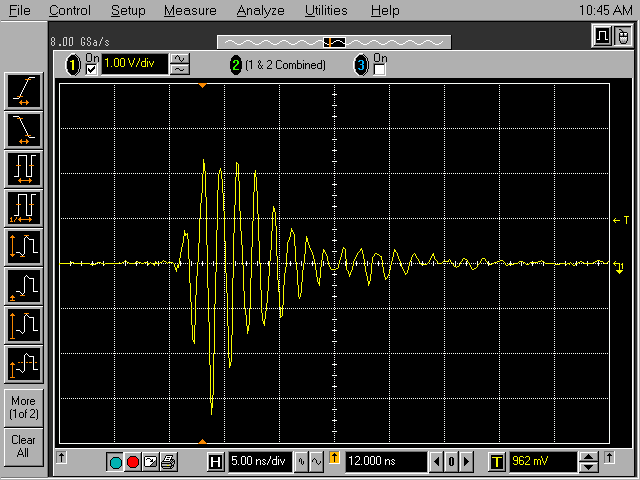Open the File menu

[20, 10]
